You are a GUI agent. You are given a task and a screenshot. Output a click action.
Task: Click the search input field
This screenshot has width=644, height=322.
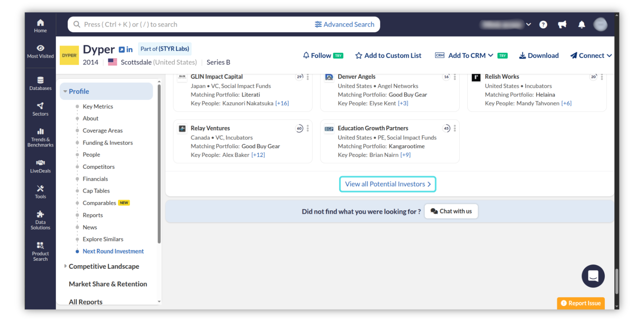point(195,24)
